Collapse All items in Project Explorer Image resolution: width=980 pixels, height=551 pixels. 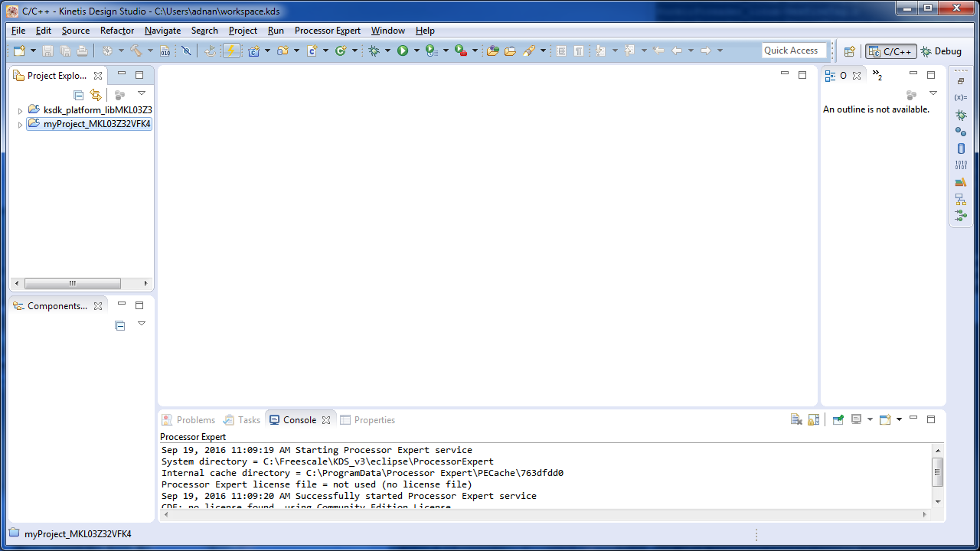coord(78,94)
